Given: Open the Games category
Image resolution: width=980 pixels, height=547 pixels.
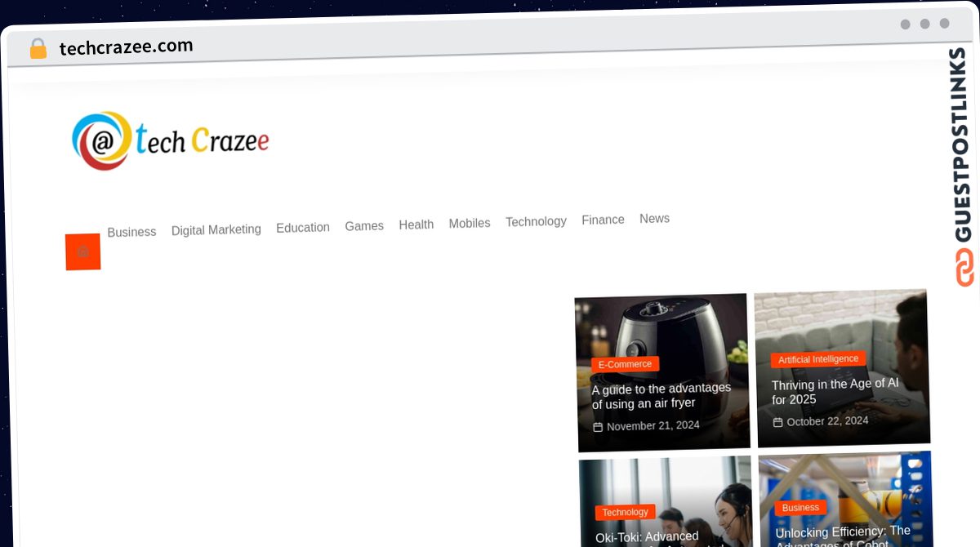Looking at the screenshot, I should click(364, 225).
